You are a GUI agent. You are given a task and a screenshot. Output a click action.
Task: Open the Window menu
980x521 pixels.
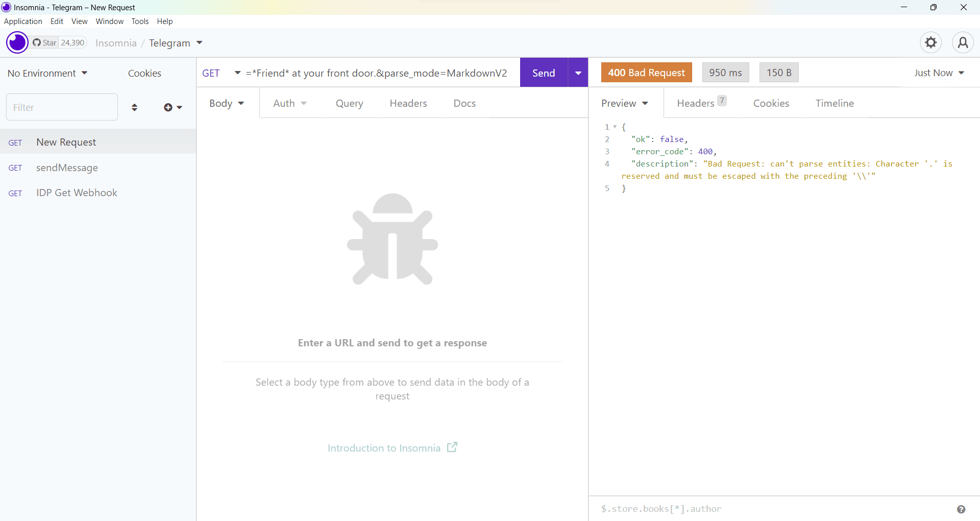click(109, 21)
